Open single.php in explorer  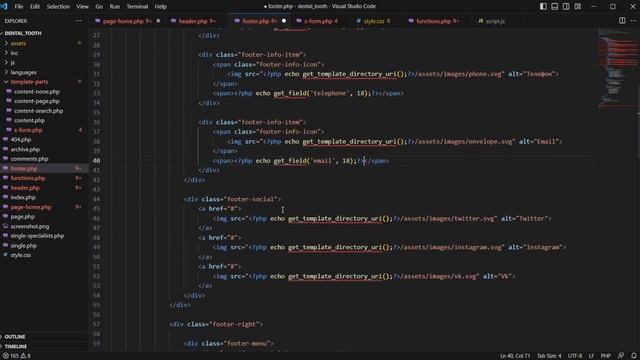tap(44, 246)
